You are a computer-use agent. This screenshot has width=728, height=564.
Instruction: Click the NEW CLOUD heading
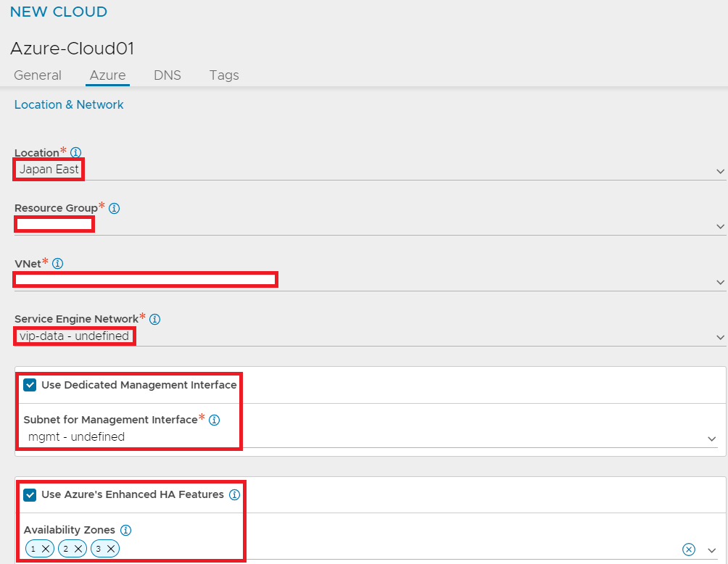click(59, 12)
